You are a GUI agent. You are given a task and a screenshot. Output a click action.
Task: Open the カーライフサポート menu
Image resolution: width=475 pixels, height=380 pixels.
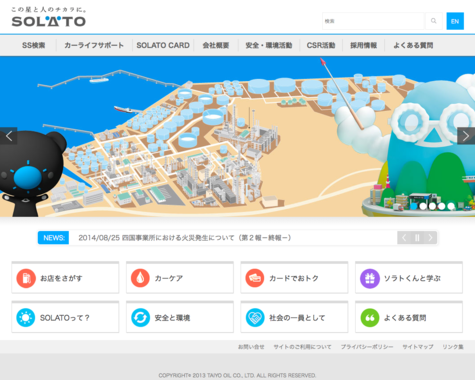pyautogui.click(x=94, y=45)
